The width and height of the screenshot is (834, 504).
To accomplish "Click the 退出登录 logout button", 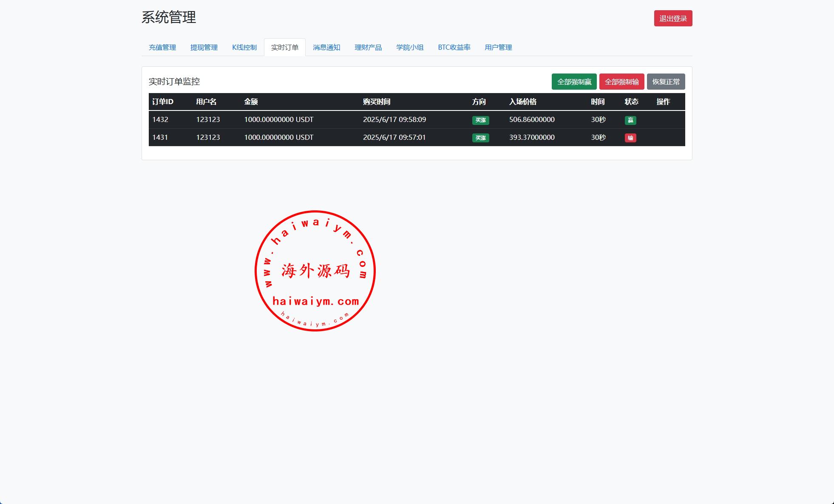I will point(672,18).
